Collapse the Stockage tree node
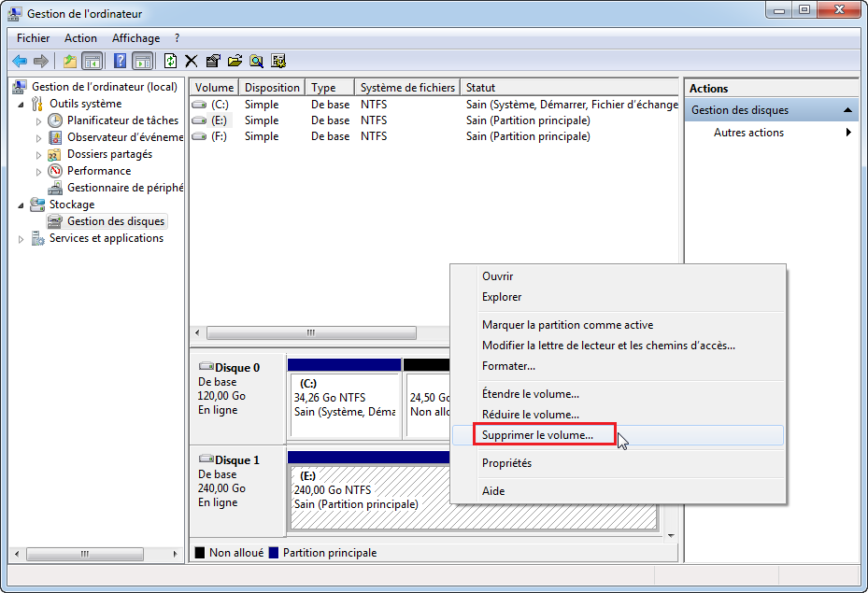 pos(21,205)
